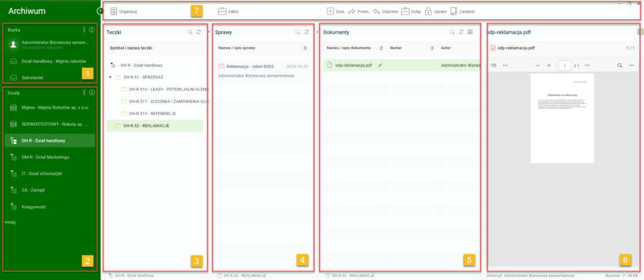Open the Biurka three-dot menu
Viewport: 644px width, 280px height.
click(85, 30)
